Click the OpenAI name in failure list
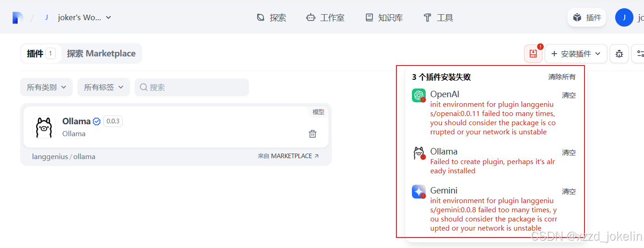The image size is (644, 248). (x=444, y=94)
